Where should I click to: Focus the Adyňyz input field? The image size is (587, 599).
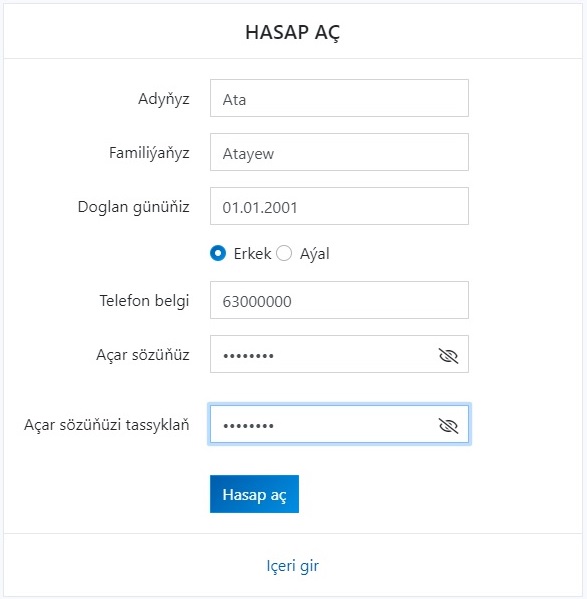[x=339, y=98]
